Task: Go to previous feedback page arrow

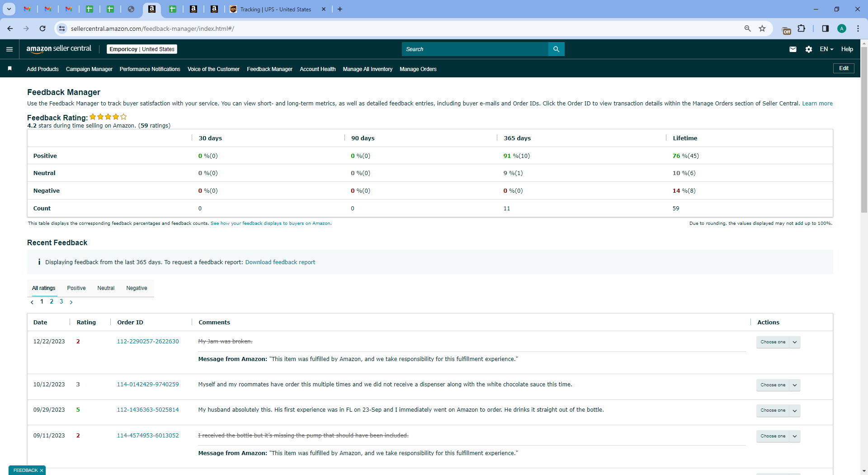Action: (32, 302)
